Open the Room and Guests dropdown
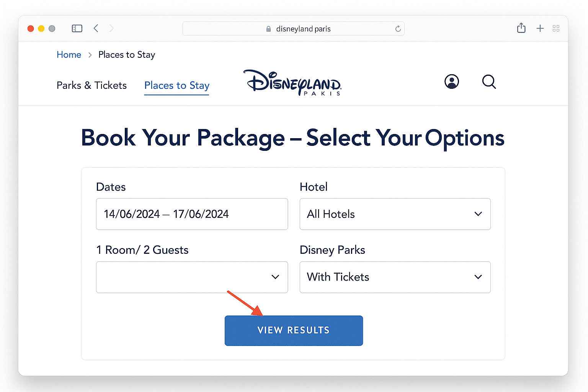 pos(192,277)
